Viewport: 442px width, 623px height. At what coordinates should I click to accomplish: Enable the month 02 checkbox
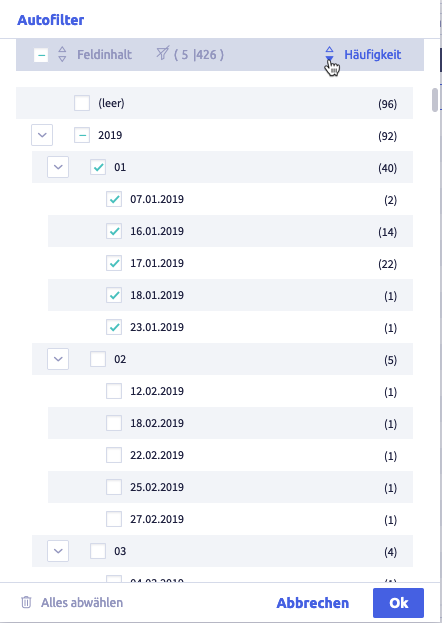tap(98, 359)
